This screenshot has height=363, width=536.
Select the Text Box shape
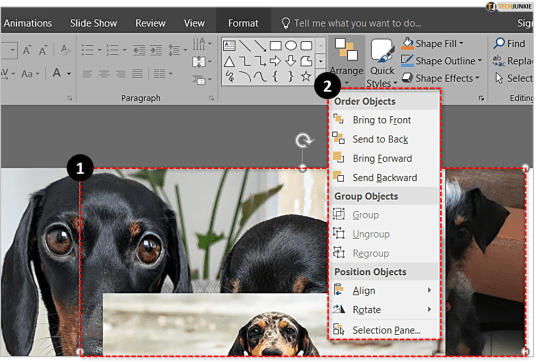[x=229, y=46]
